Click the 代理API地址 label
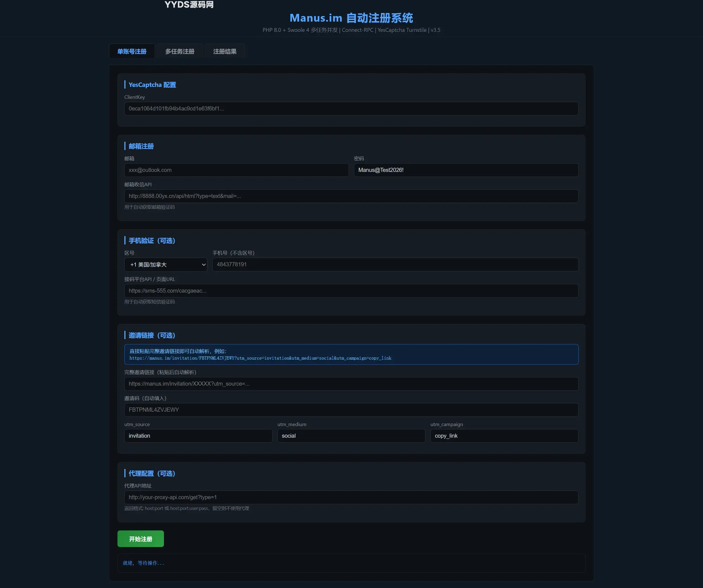 [x=138, y=486]
